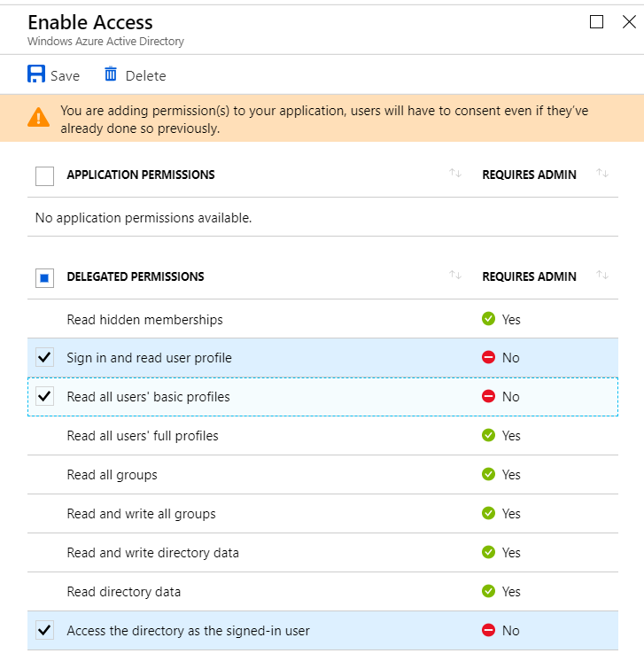The width and height of the screenshot is (644, 661).
Task: Toggle the Delegated Permissions select-all checkbox
Action: click(44, 277)
